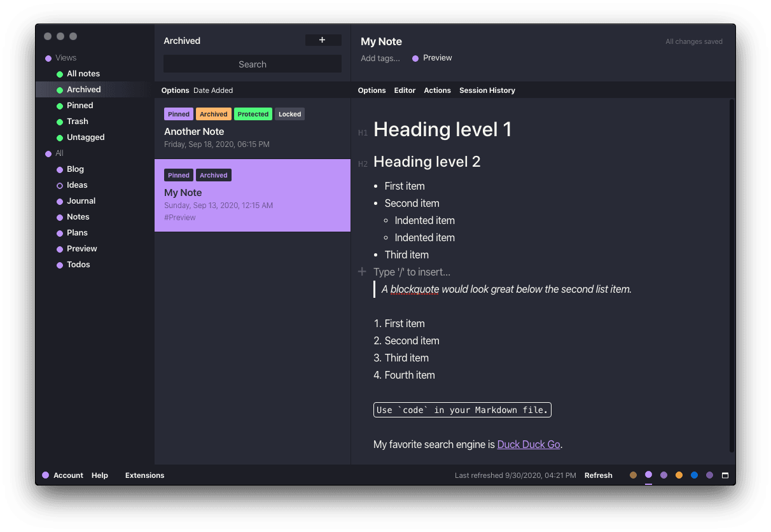Open the Session History menu

click(x=487, y=90)
